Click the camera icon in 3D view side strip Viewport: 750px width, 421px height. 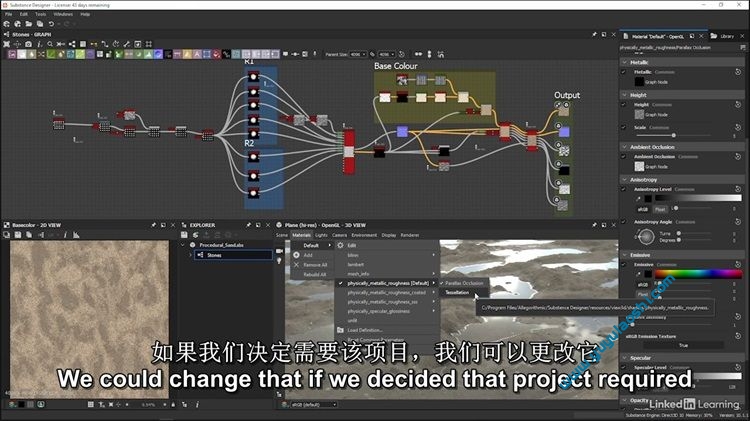coord(279,251)
